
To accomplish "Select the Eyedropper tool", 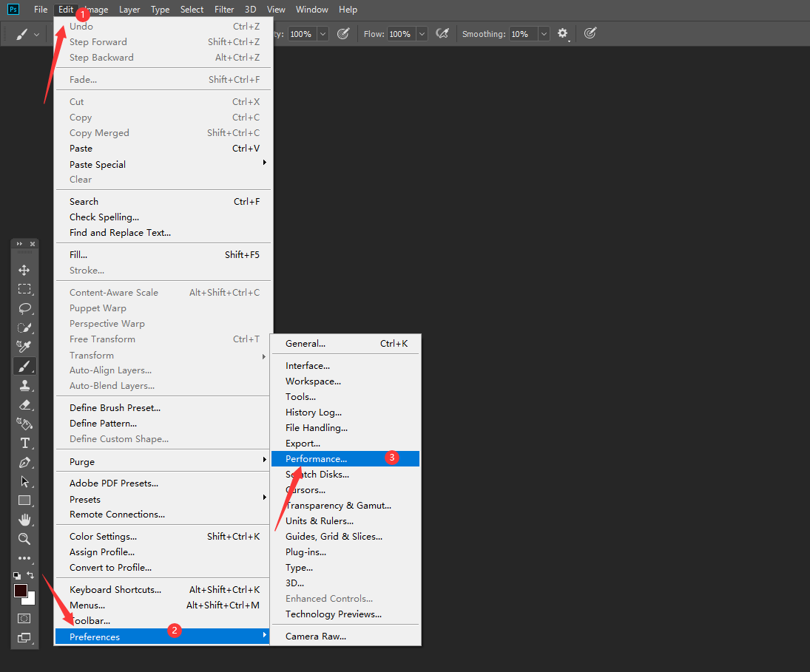I will point(24,346).
